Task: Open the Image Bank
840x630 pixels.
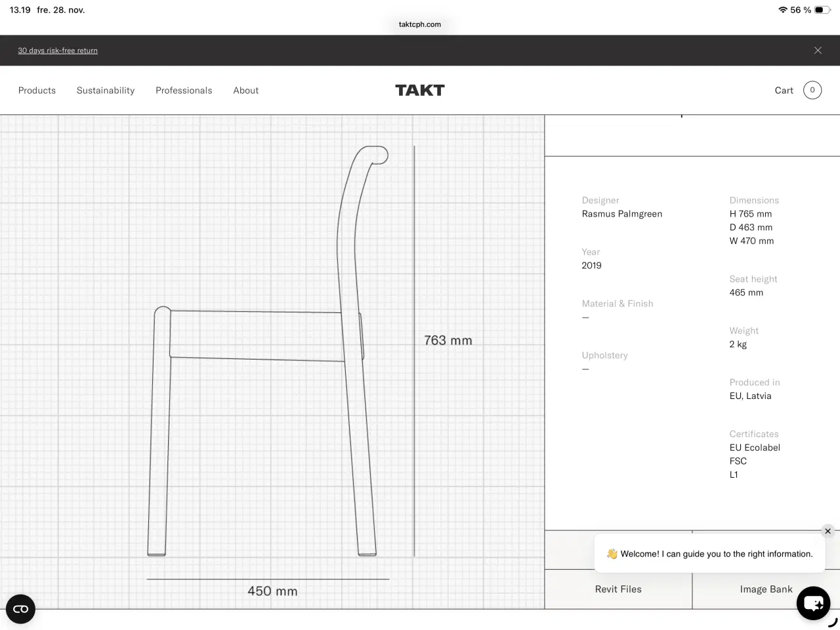Action: [766, 589]
